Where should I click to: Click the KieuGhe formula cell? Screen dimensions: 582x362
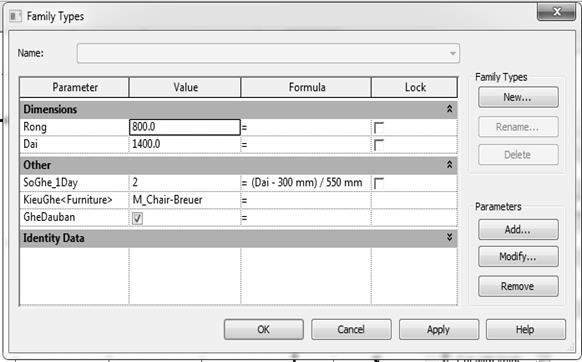point(306,200)
